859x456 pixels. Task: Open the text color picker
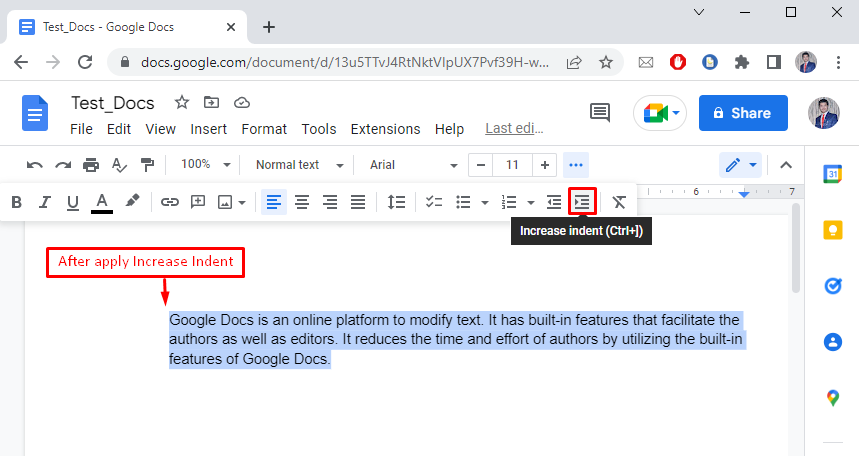[101, 203]
